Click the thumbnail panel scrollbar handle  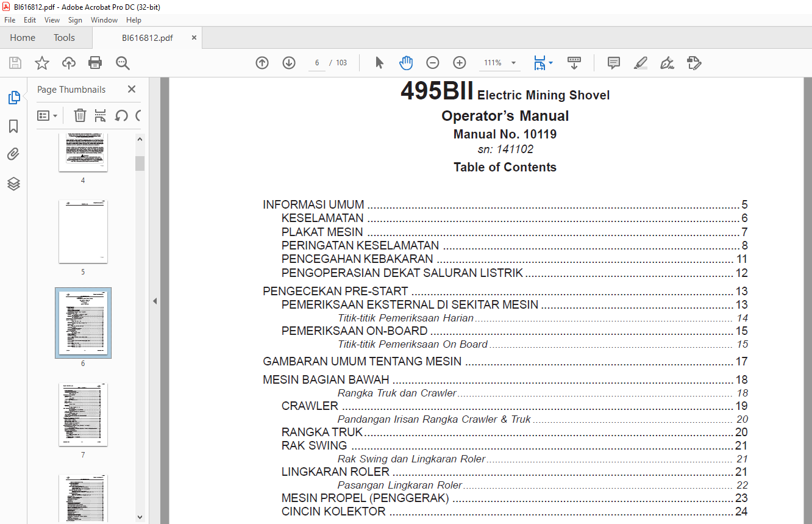tap(140, 163)
